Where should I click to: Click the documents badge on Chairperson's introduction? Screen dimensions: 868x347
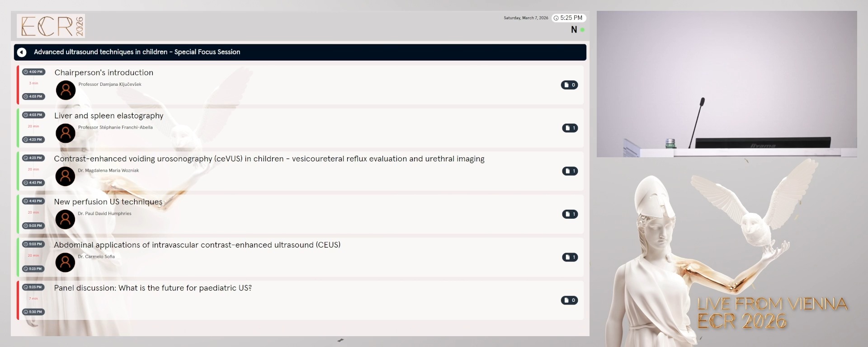coord(569,85)
